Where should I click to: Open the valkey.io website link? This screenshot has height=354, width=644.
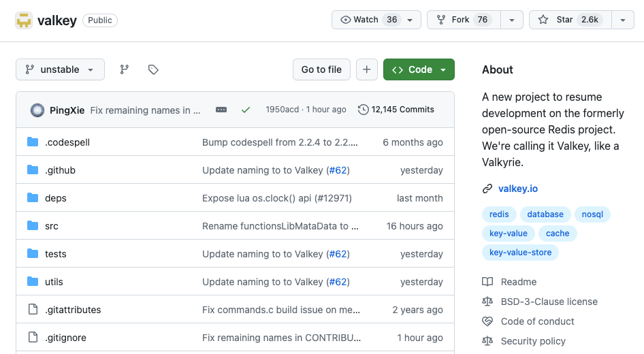[517, 189]
